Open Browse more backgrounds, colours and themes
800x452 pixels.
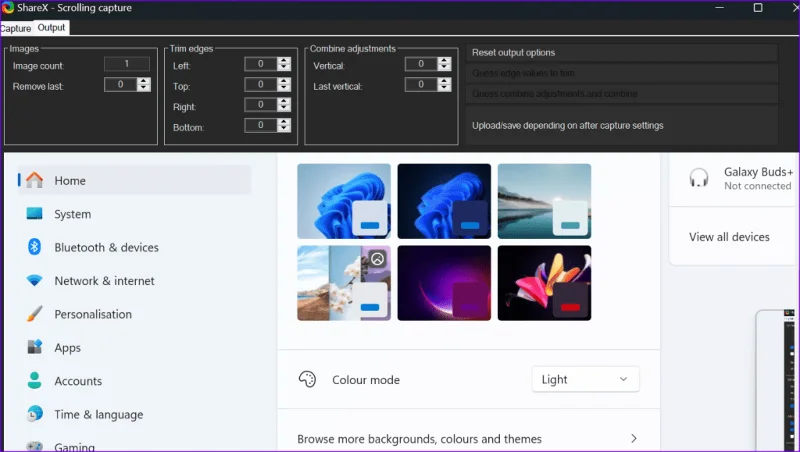pos(468,439)
